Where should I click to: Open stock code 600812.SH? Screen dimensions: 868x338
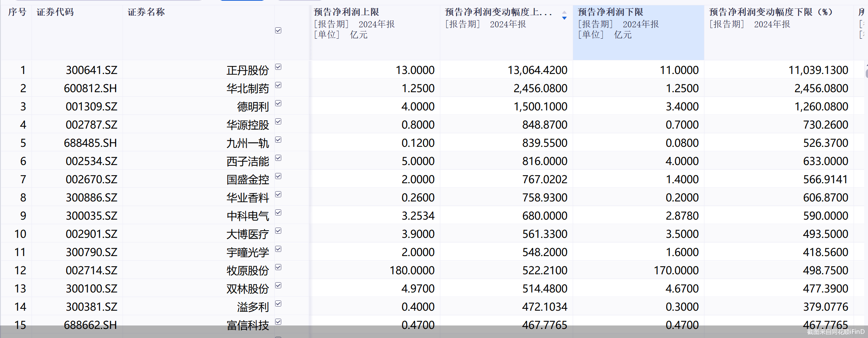pyautogui.click(x=90, y=88)
